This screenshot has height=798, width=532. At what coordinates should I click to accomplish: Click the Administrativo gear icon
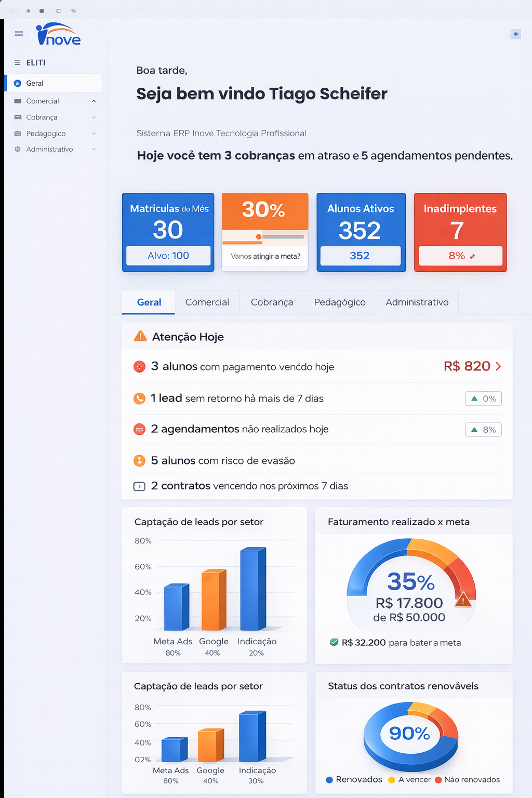tap(18, 149)
